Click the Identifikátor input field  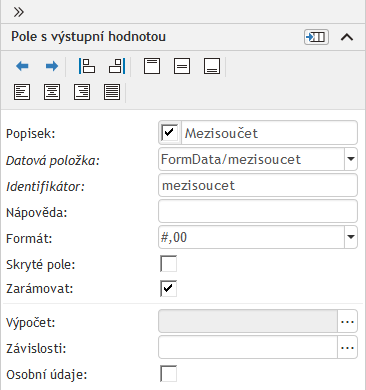(x=258, y=185)
